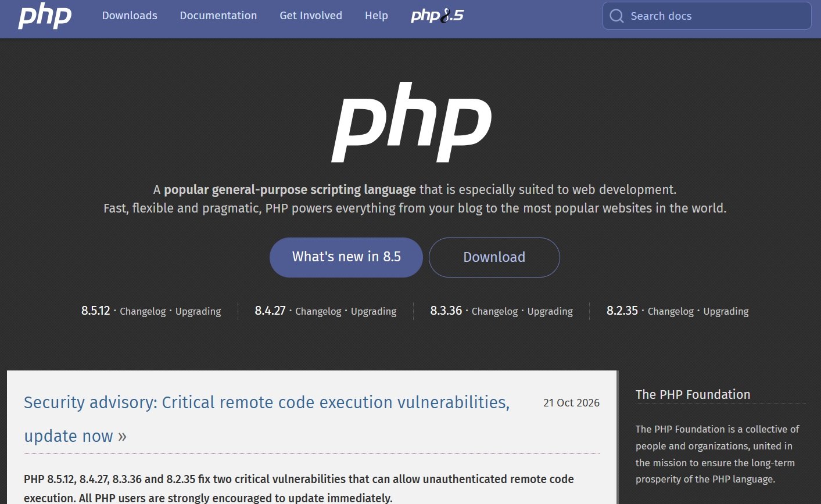Viewport: 821px width, 504px height.
Task: Open the Downloads menu item
Action: coord(130,16)
